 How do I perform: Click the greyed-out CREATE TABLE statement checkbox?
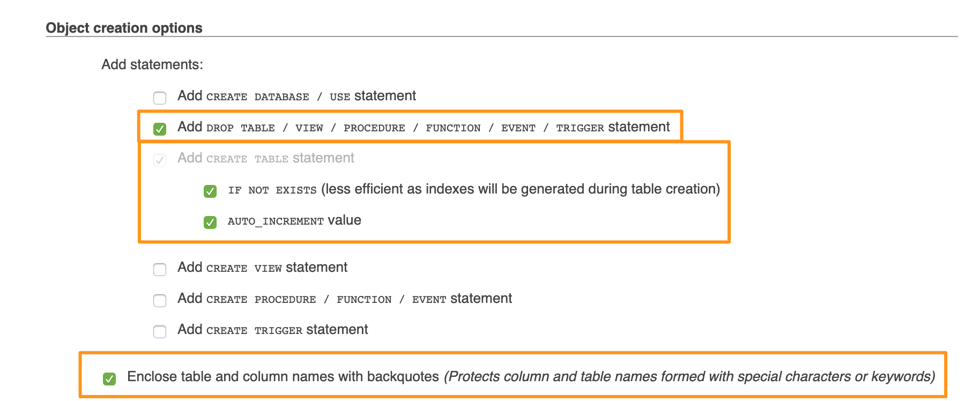[x=160, y=160]
